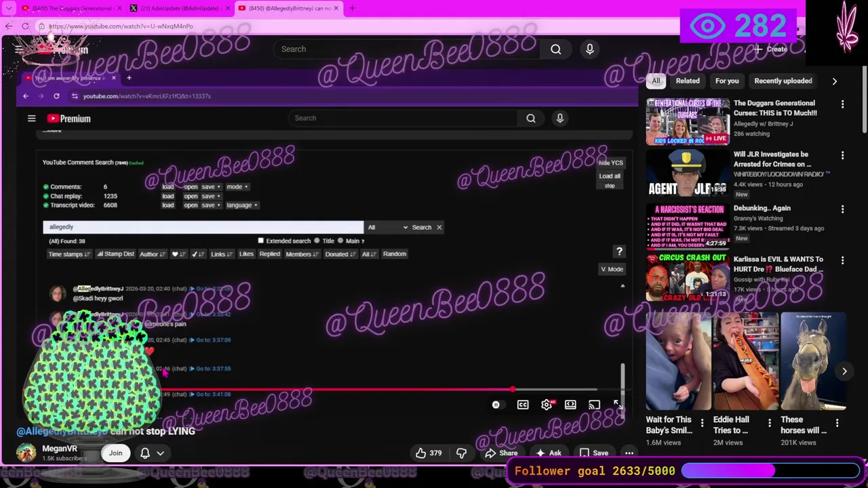Go back in the inner browser window
The image size is (868, 488).
point(26,96)
